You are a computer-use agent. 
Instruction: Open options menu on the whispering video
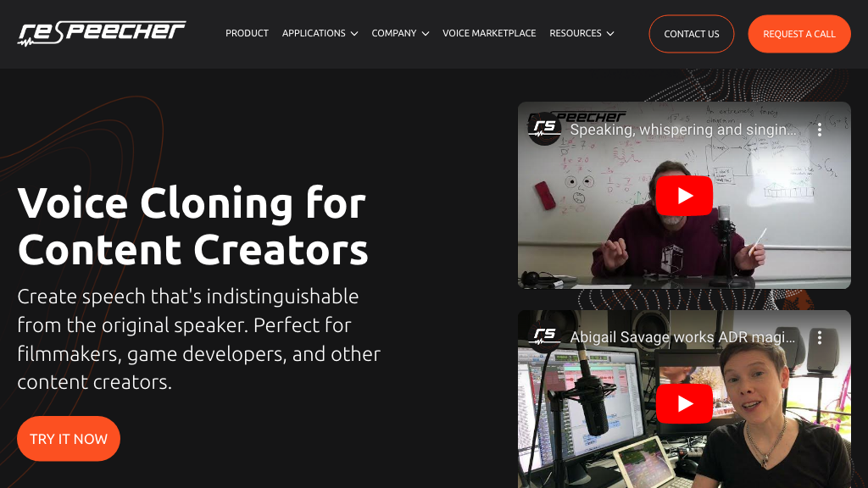coord(820,130)
